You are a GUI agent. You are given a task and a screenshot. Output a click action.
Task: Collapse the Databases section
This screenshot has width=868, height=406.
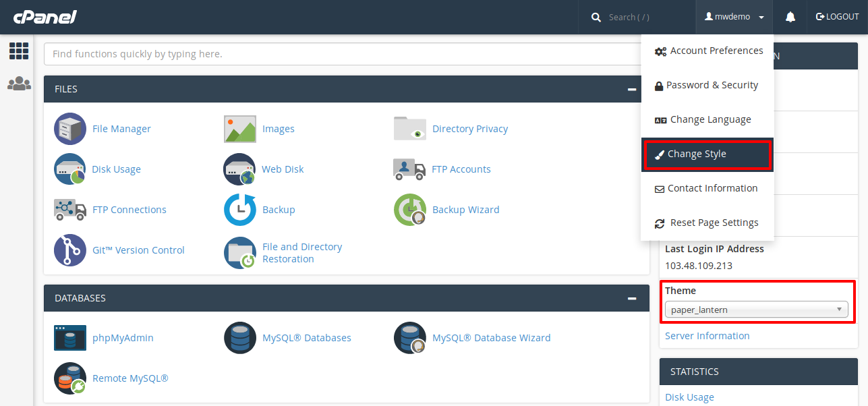point(632,298)
